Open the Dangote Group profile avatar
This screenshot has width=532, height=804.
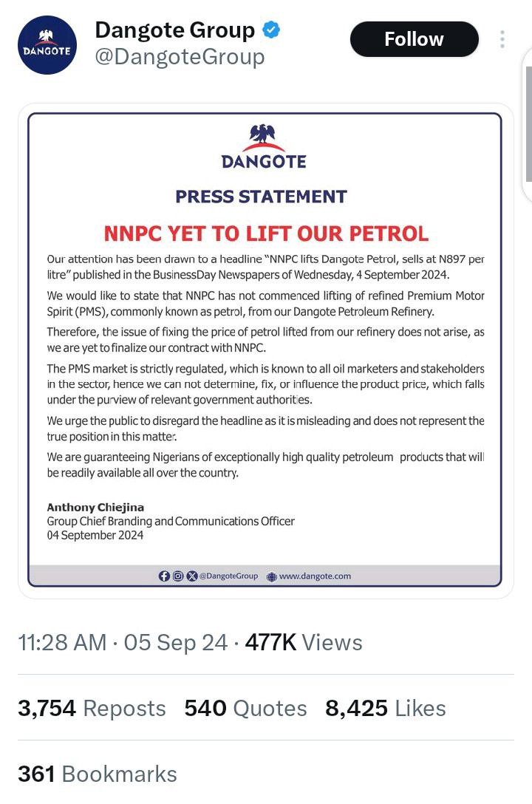(47, 44)
